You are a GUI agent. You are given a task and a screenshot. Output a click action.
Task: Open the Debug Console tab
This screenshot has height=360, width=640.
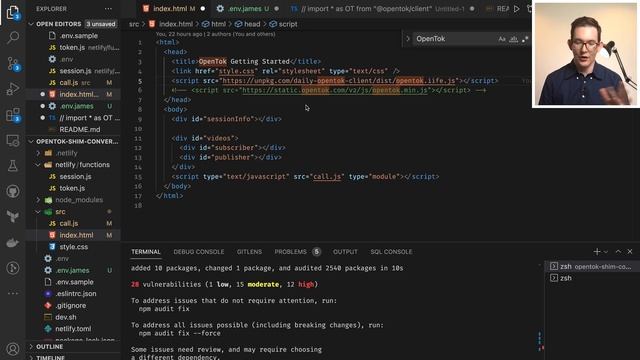pos(199,252)
